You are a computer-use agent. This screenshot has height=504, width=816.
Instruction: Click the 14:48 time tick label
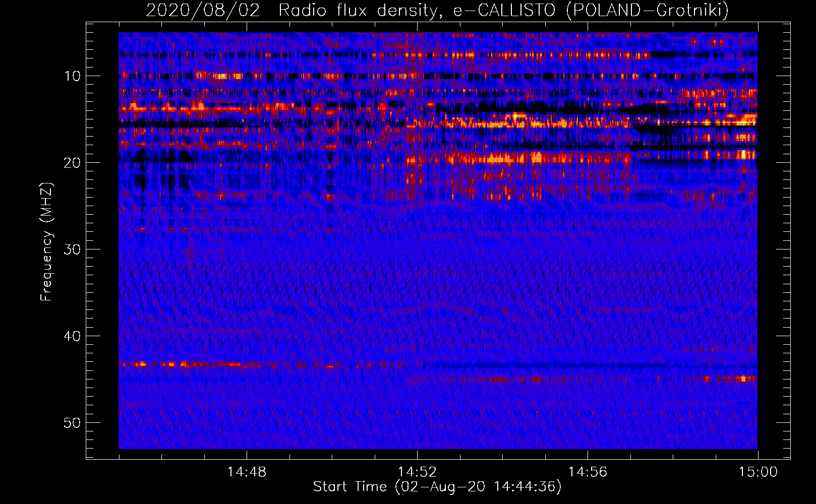coord(247,472)
